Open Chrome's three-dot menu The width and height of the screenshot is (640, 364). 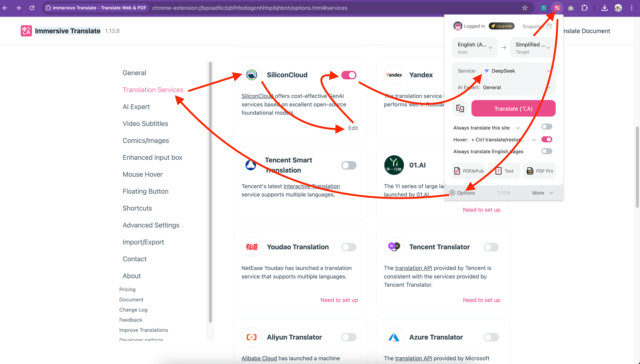click(632, 8)
